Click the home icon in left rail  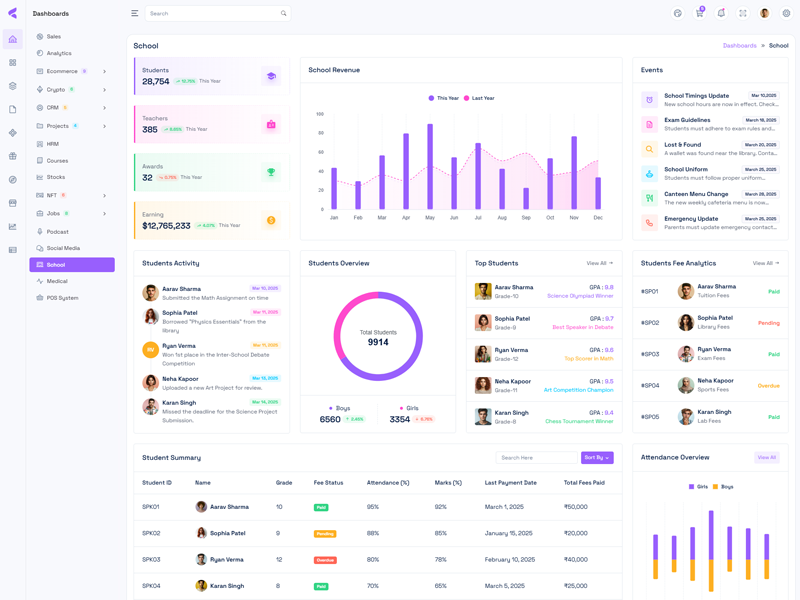pos(13,40)
